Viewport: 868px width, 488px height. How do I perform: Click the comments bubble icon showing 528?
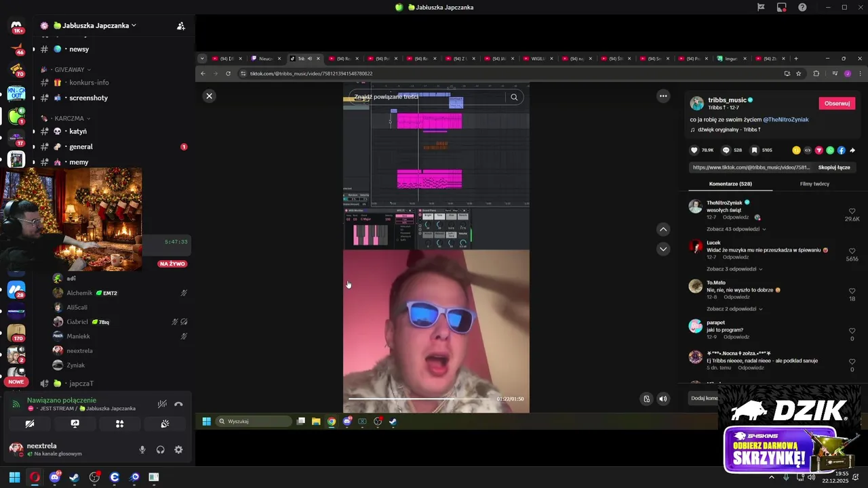click(726, 150)
